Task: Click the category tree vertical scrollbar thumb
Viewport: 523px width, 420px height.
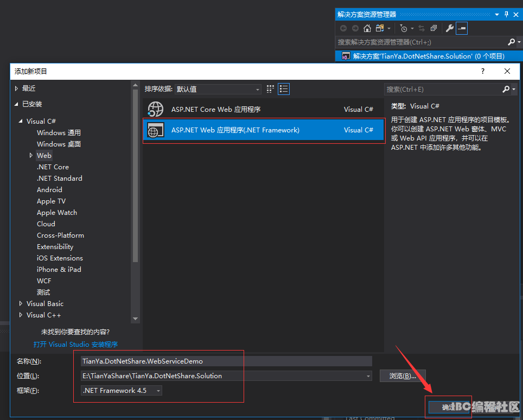Action: pos(135,176)
